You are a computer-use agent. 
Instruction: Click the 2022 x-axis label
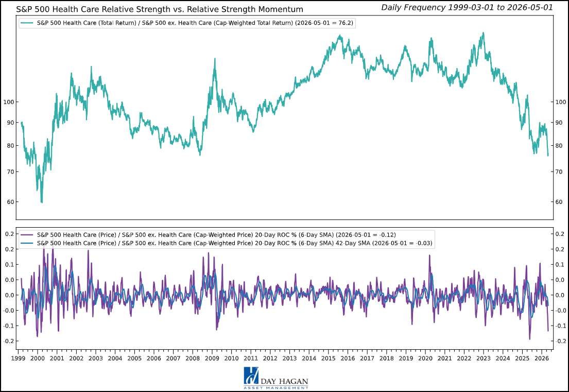pos(464,358)
